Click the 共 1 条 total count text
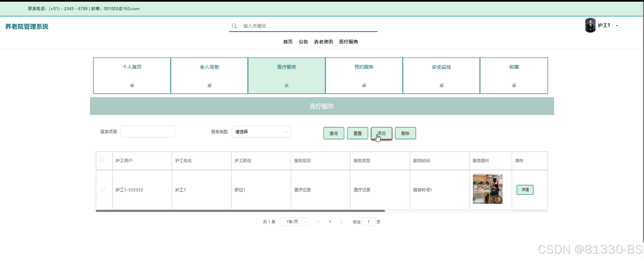This screenshot has height=260, width=644. 269,222
